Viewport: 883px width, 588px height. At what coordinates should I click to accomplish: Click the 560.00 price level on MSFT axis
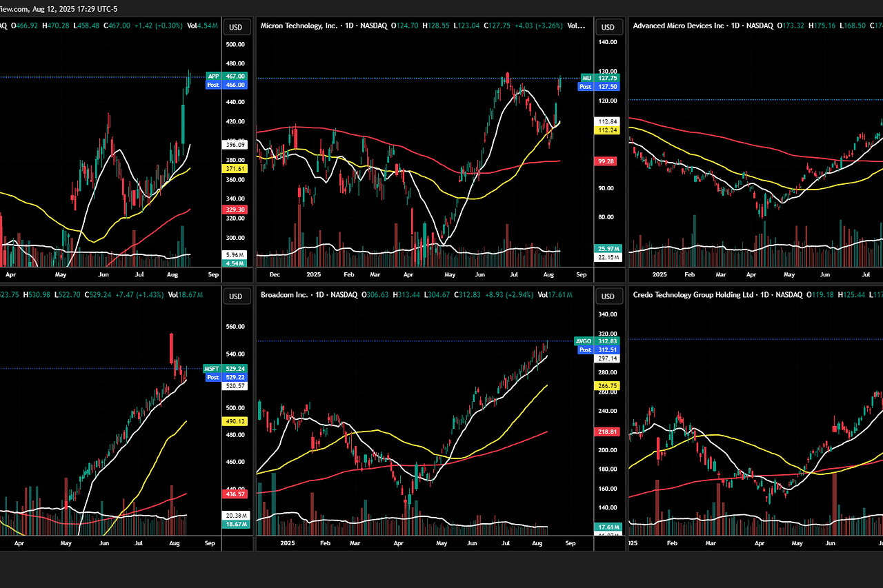[x=235, y=328]
